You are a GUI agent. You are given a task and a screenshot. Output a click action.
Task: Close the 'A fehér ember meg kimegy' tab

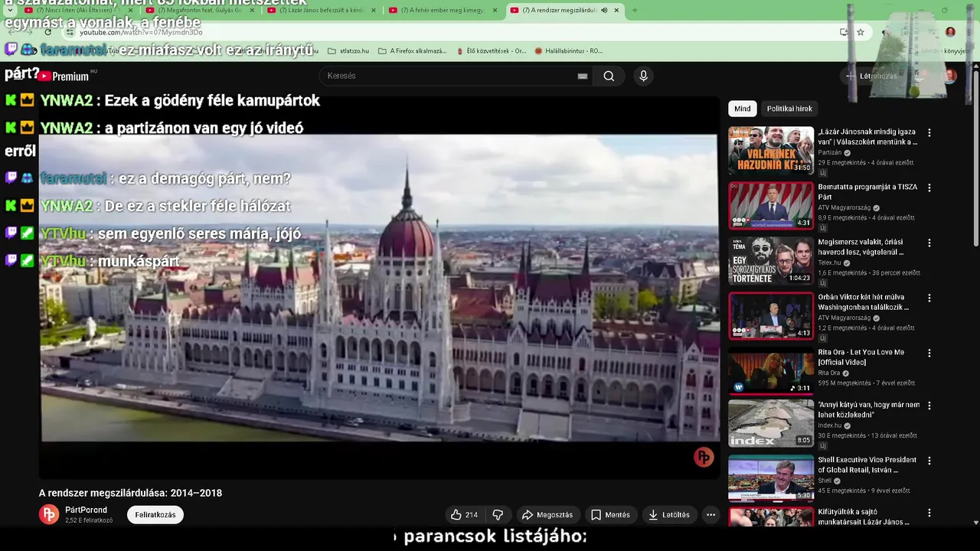coord(495,10)
